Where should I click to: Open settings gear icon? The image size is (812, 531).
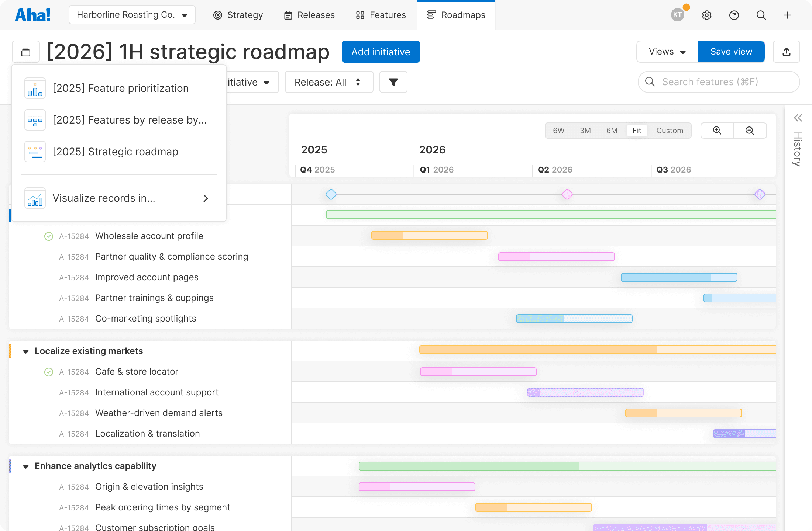(x=706, y=15)
